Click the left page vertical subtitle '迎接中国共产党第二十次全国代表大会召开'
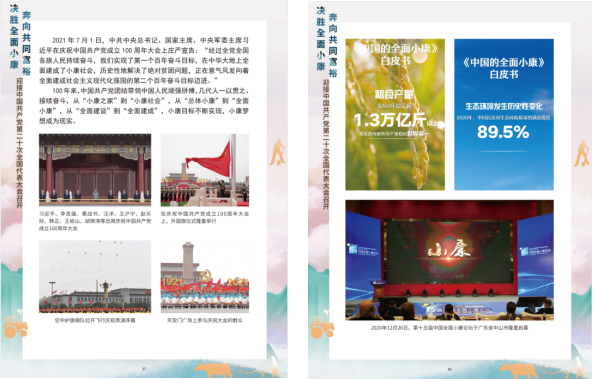593x379 pixels. [19, 143]
